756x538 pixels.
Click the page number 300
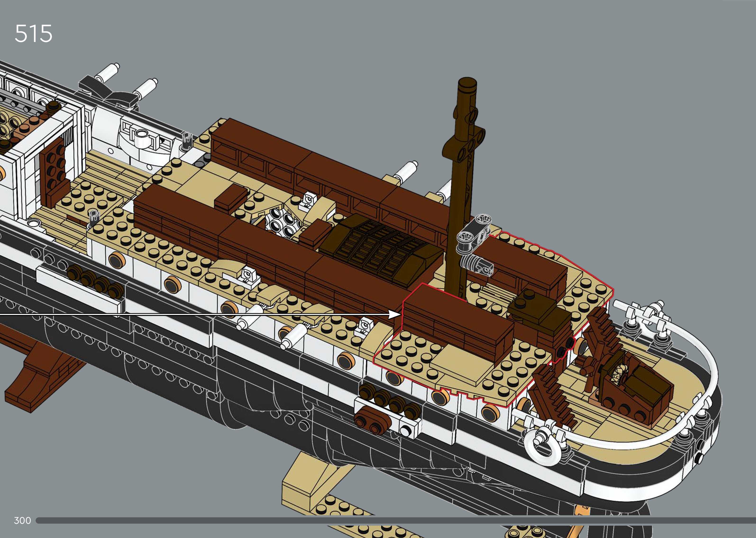tap(22, 520)
